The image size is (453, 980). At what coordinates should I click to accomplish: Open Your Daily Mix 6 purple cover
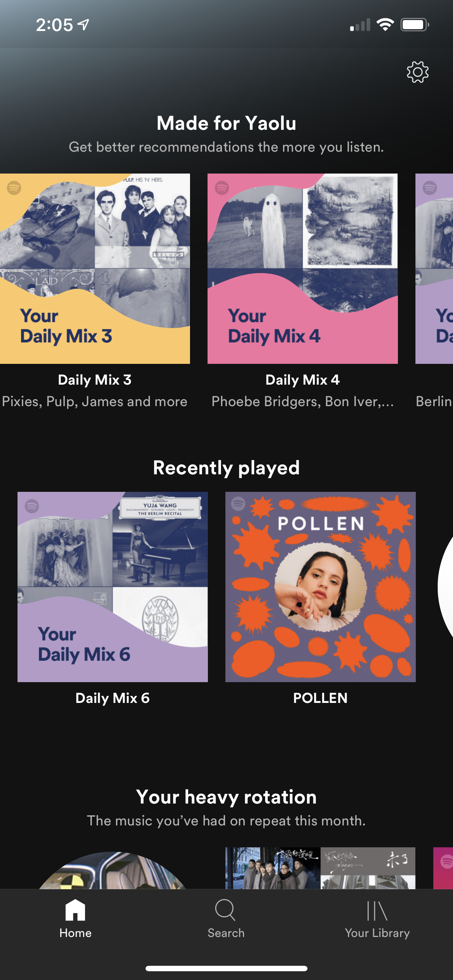point(112,587)
